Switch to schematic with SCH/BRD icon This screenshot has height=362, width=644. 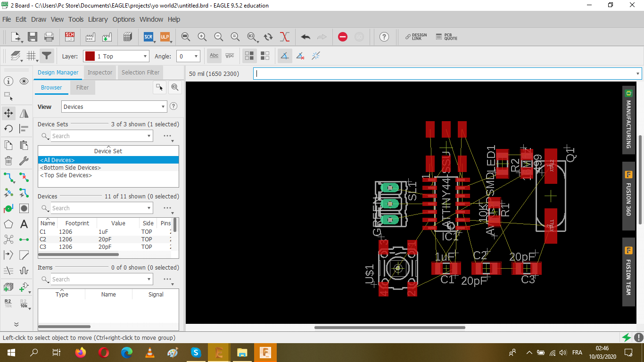[70, 37]
